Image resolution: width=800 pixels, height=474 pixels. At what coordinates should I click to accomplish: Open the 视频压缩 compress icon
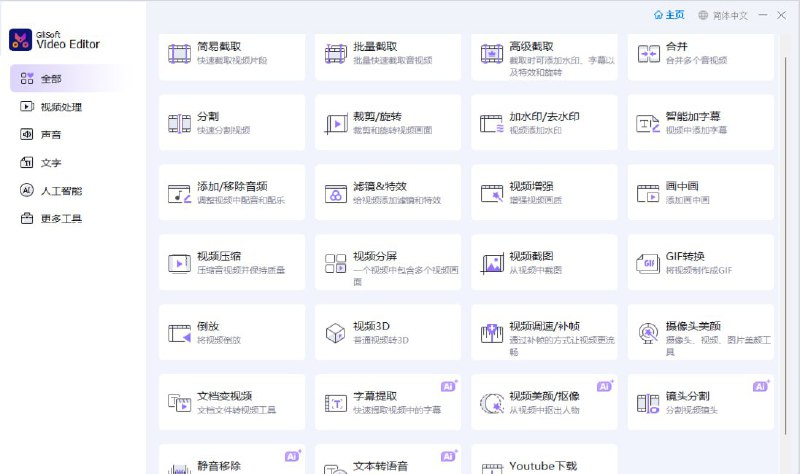[180, 264]
